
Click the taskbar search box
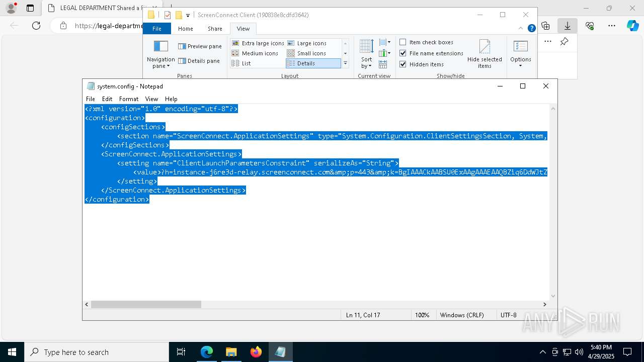pyautogui.click(x=97, y=352)
